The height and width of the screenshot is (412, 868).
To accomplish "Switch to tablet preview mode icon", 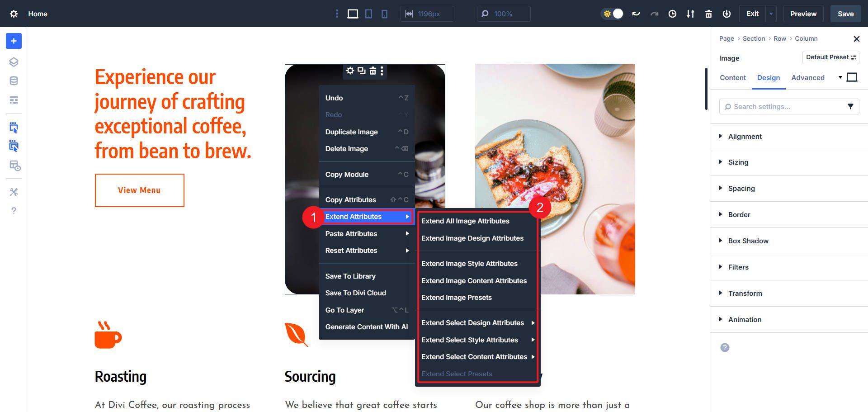I will point(368,14).
